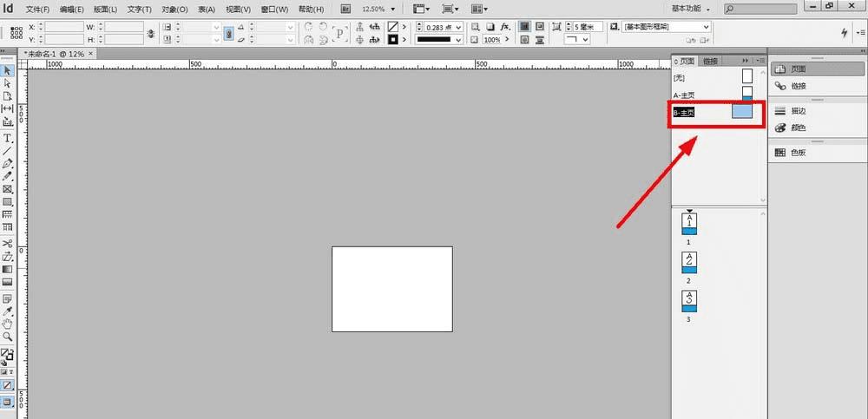868x419 pixels.
Task: Open the 版面(L) menu
Action: tap(105, 10)
